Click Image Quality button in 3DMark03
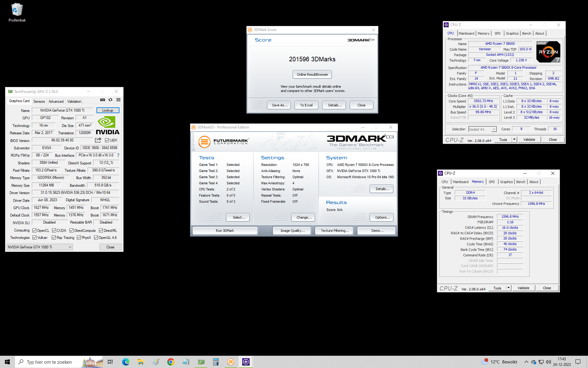 click(x=292, y=231)
